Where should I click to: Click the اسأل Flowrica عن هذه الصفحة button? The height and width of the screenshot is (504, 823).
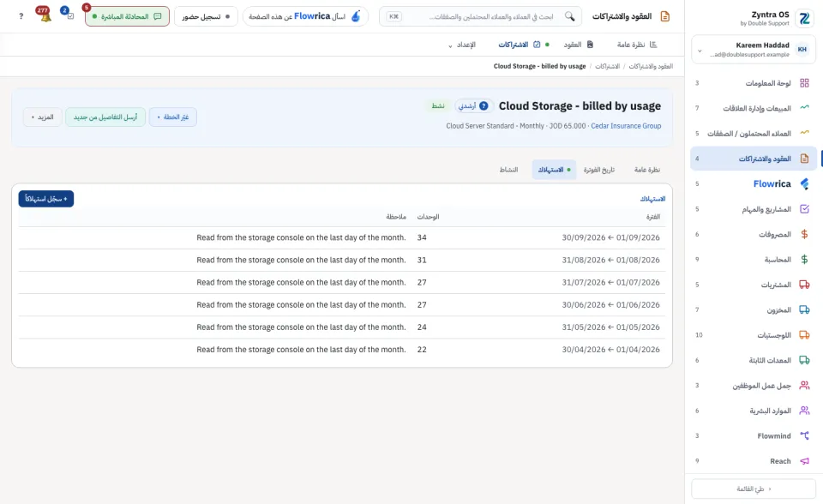point(305,16)
